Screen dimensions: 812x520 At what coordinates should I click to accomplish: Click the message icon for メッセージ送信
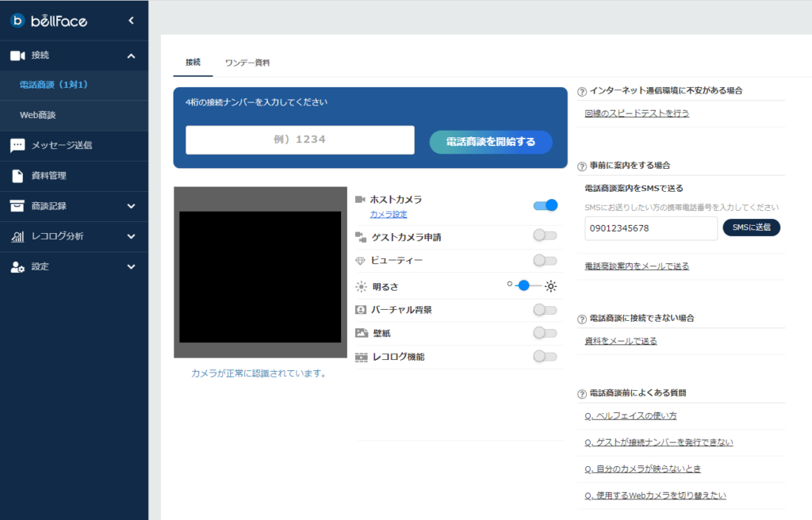(x=17, y=146)
